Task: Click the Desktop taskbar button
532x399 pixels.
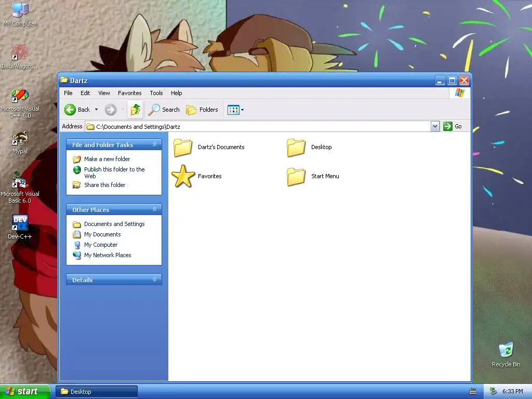Action: pos(96,392)
